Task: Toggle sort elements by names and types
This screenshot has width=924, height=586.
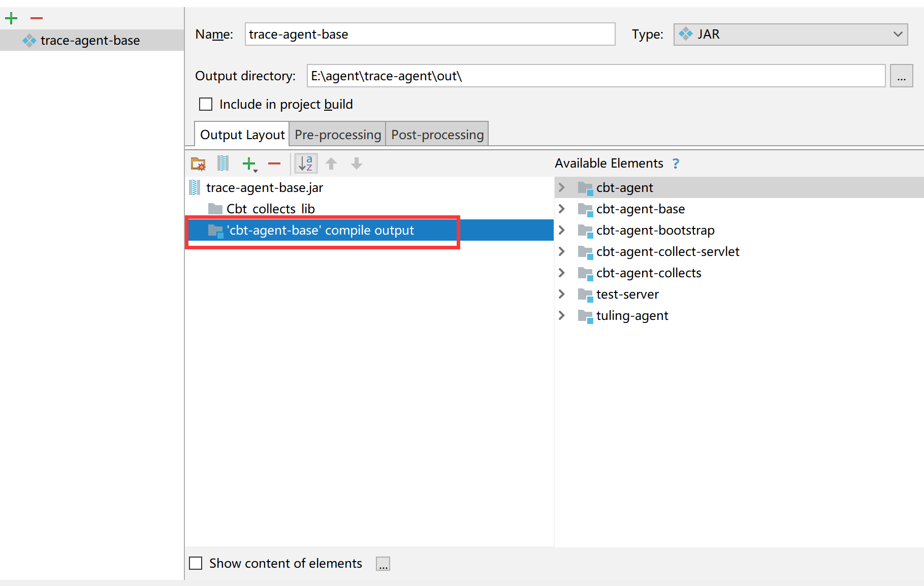Action: (306, 164)
